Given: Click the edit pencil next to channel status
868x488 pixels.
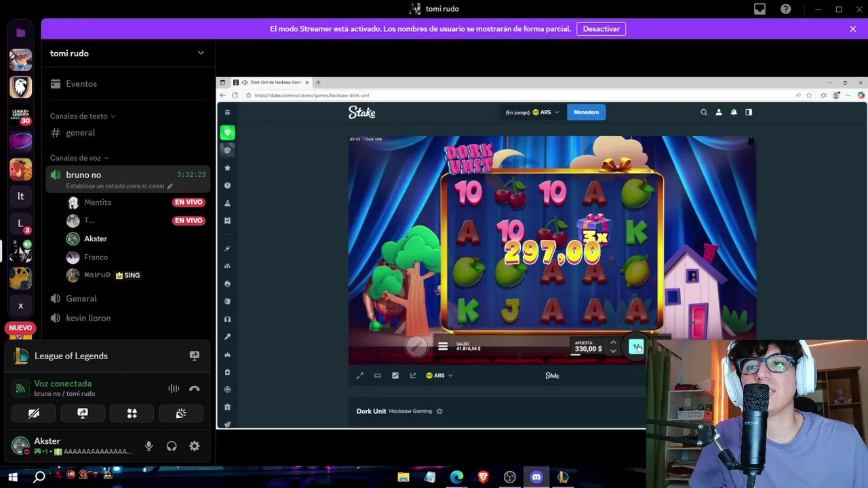Looking at the screenshot, I should click(170, 186).
